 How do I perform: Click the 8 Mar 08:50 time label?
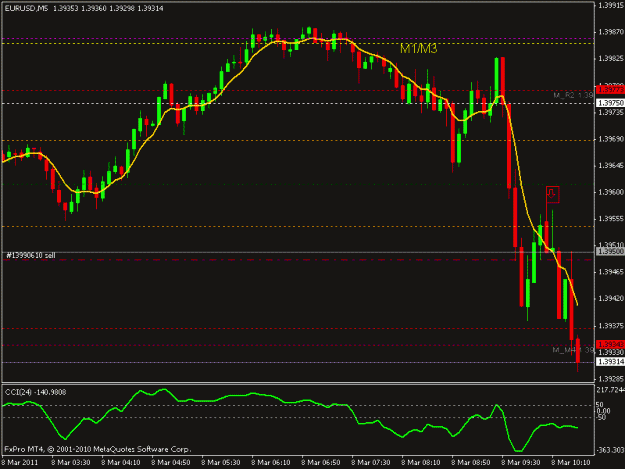471,462
